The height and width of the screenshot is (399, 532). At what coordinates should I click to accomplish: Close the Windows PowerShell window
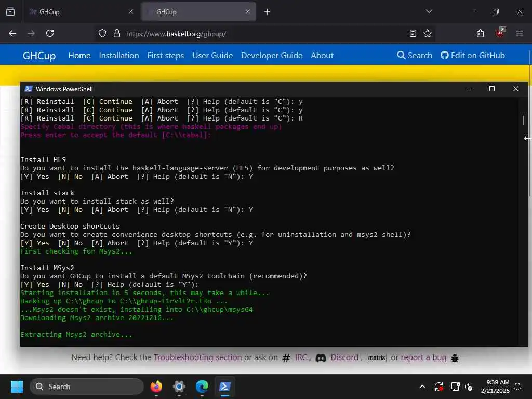tap(516, 89)
